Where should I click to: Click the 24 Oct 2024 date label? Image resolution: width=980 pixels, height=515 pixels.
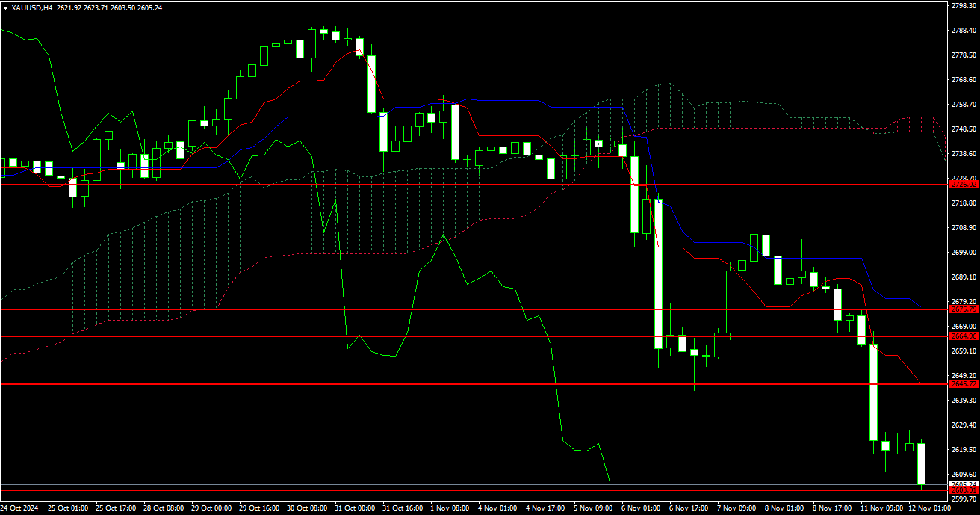tap(20, 508)
